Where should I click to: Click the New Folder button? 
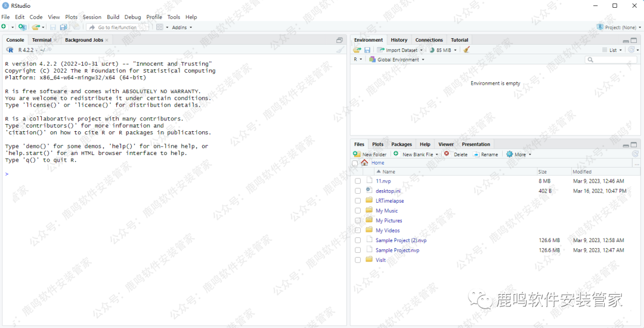click(x=370, y=154)
